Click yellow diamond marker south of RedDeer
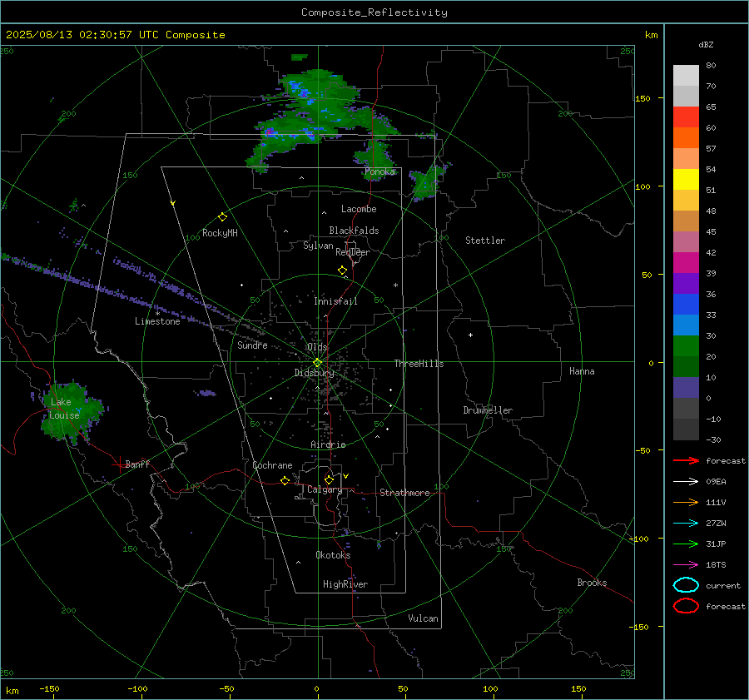 (342, 271)
